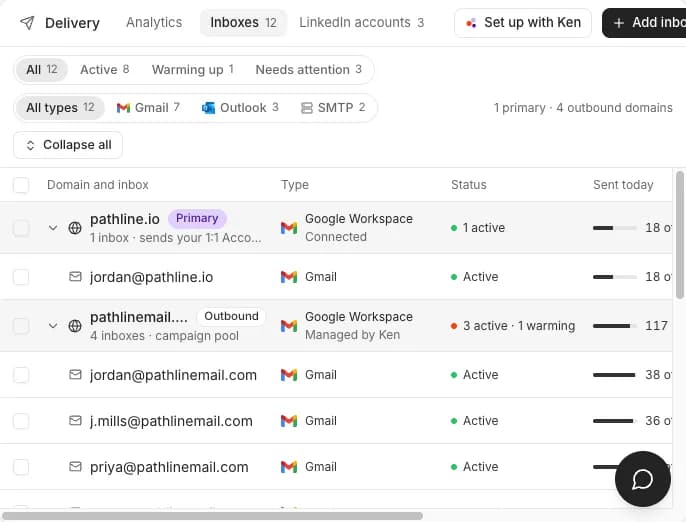Switch to the Analytics tab
Image resolution: width=686 pixels, height=522 pixels.
154,22
